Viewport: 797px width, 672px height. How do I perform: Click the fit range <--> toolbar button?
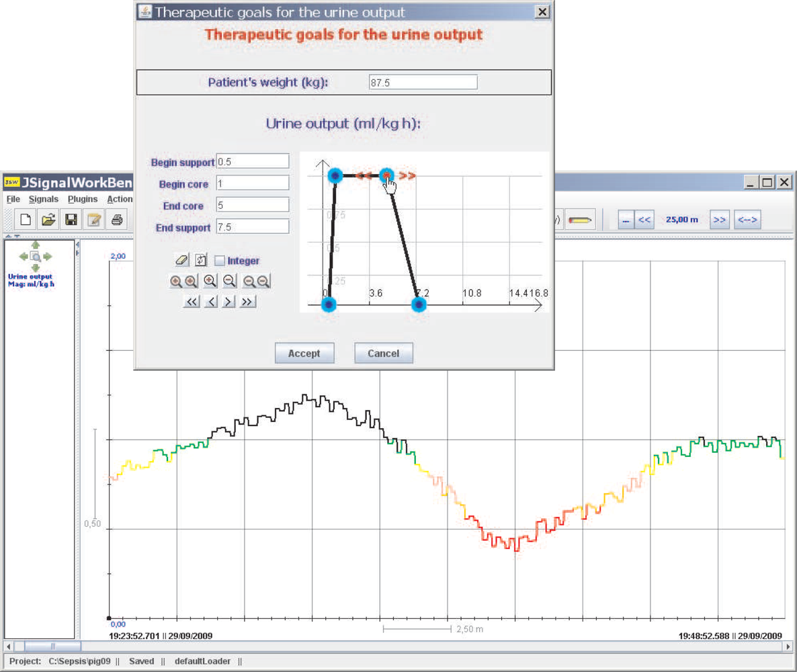point(747,220)
